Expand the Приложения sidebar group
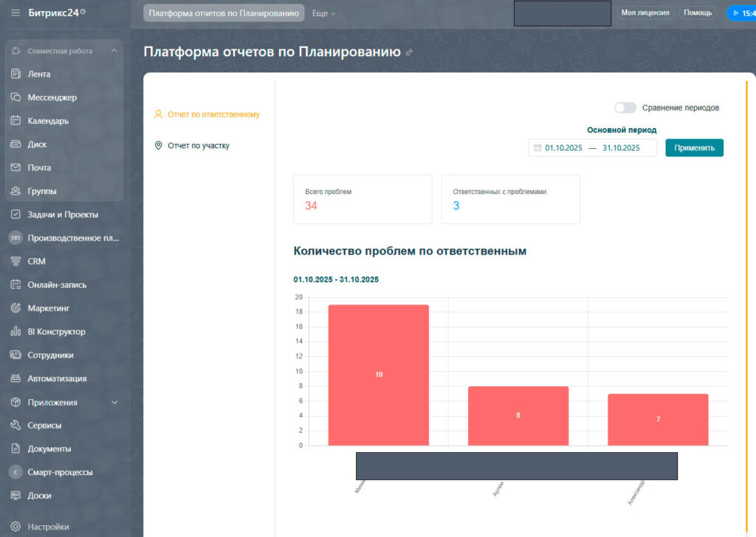Screen dimensions: 756x537 (x=114, y=403)
